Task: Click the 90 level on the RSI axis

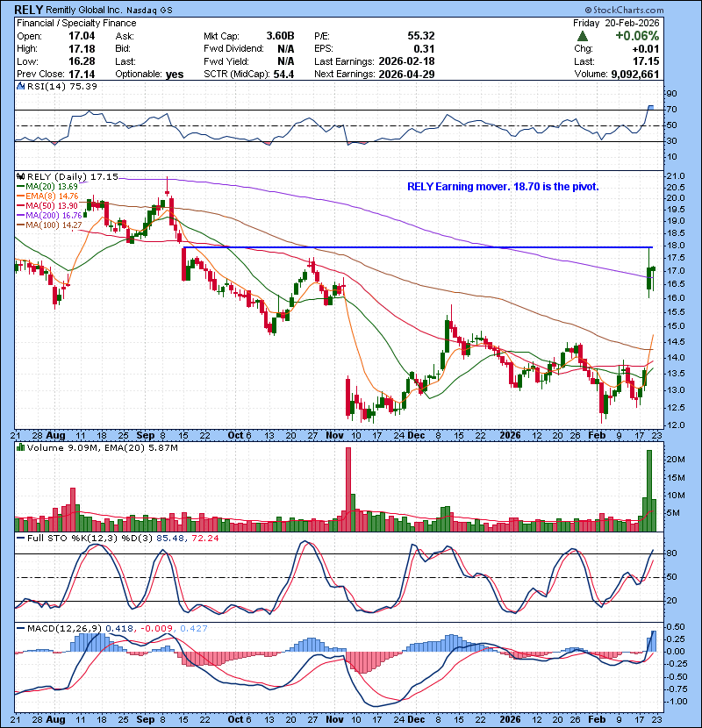Action: coord(672,94)
